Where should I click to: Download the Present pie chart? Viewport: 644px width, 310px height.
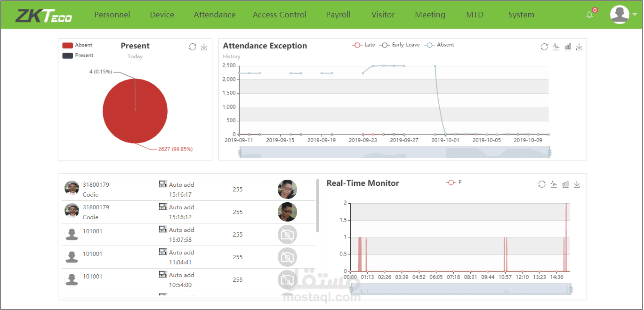[x=204, y=47]
